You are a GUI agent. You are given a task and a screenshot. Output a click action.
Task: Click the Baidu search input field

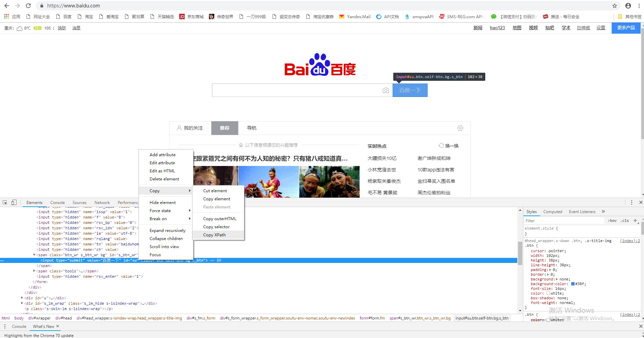tap(297, 90)
